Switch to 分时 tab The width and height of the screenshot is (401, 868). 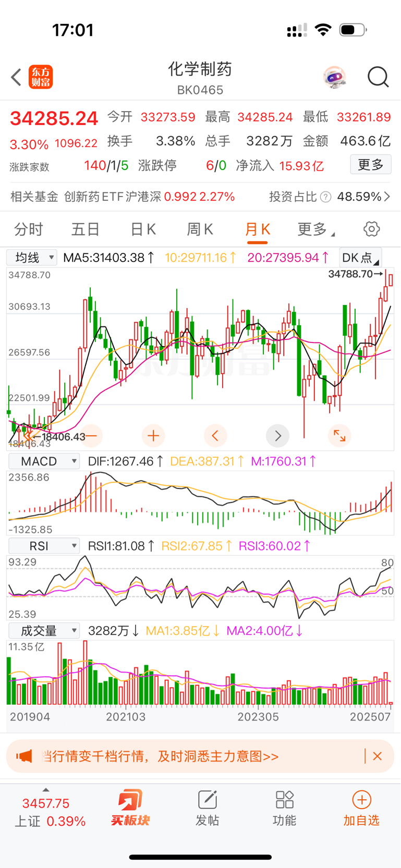[x=29, y=229]
